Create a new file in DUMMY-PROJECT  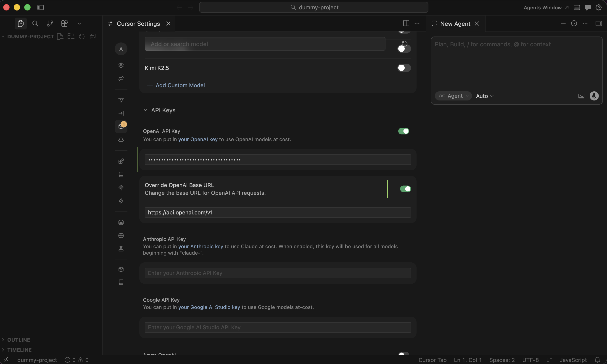pyautogui.click(x=60, y=37)
